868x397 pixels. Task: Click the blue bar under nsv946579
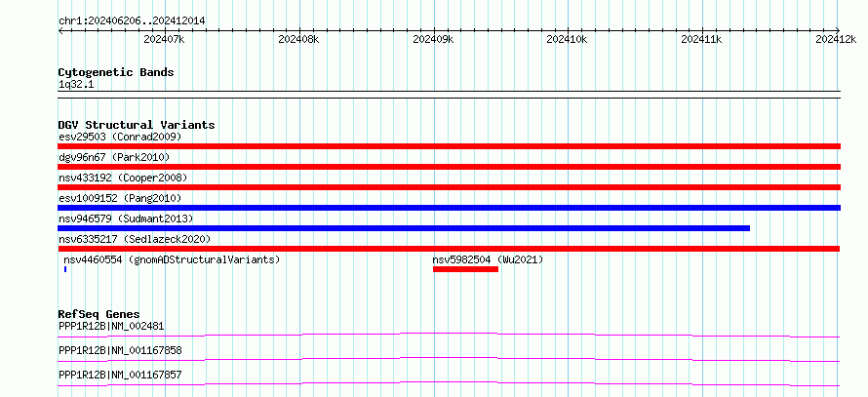(x=404, y=228)
